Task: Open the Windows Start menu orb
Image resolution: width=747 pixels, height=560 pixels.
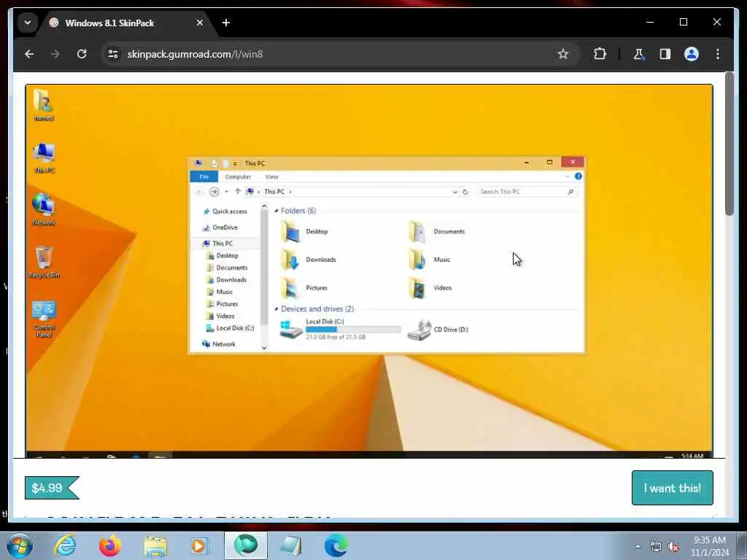Action: coord(19,545)
